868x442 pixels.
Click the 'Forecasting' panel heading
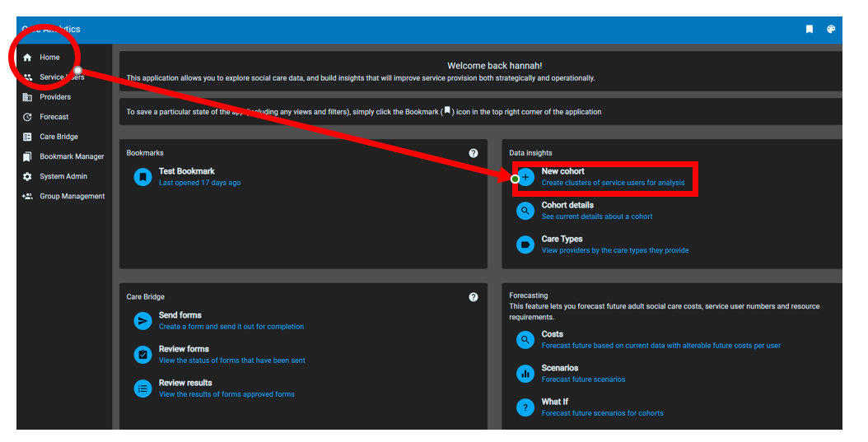pos(528,295)
